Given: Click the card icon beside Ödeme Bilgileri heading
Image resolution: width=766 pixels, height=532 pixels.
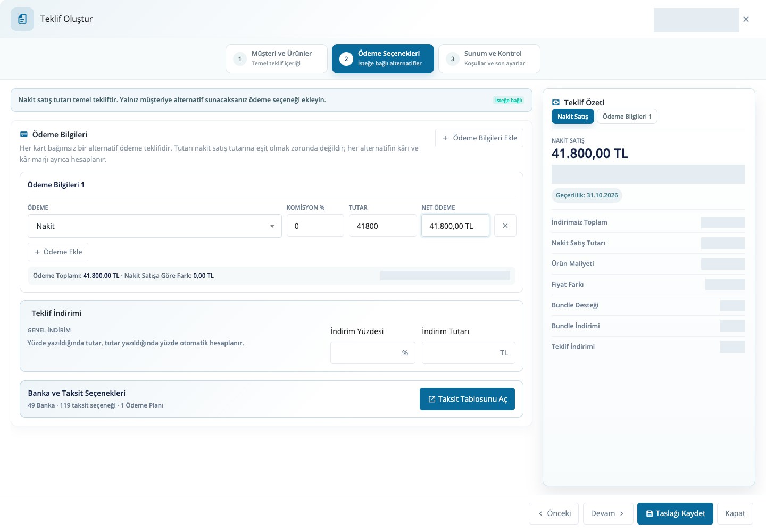Looking at the screenshot, I should 24,135.
